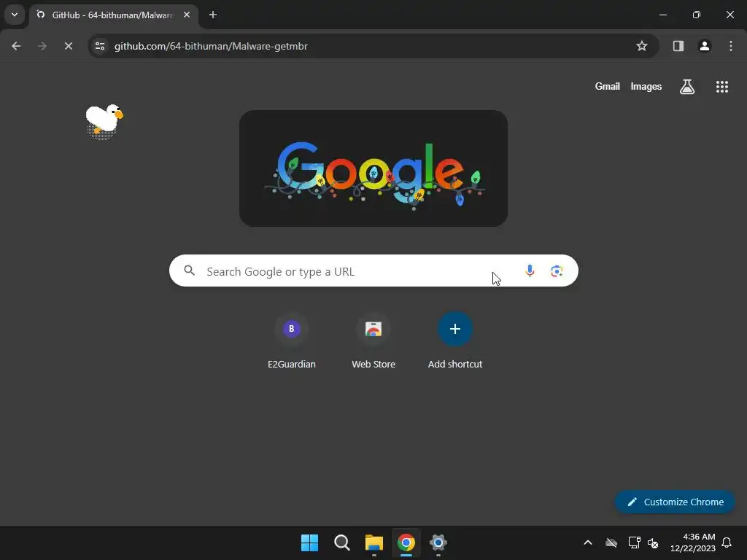Click the Search Google or type a URL box
The width and height of the screenshot is (747, 560).
click(374, 271)
